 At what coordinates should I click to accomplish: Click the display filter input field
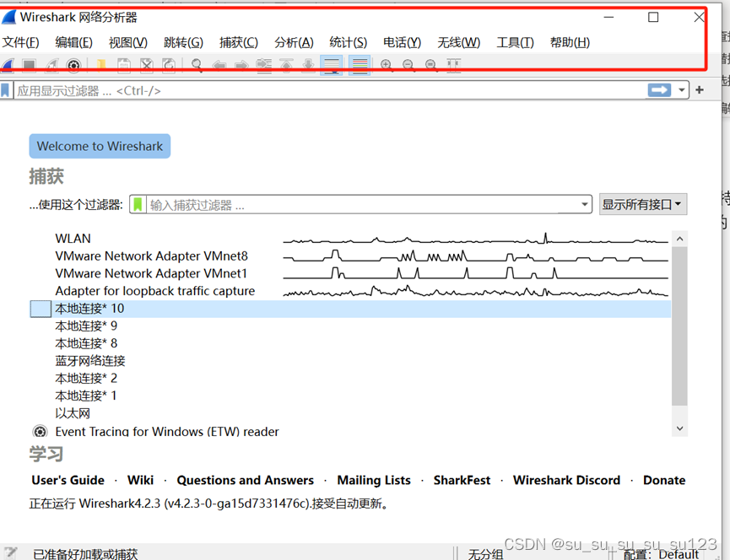pyautogui.click(x=331, y=90)
